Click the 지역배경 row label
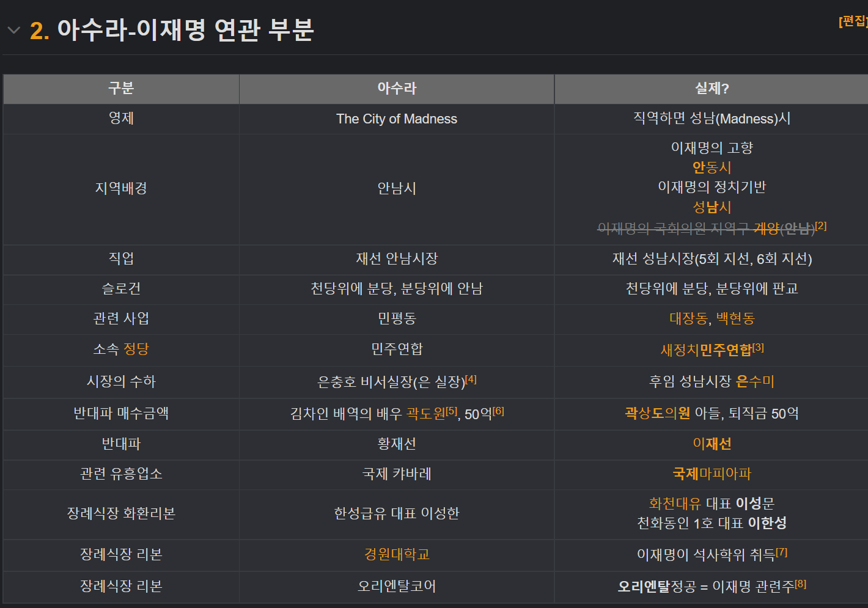Screen dimensions: 868x608 (121, 188)
